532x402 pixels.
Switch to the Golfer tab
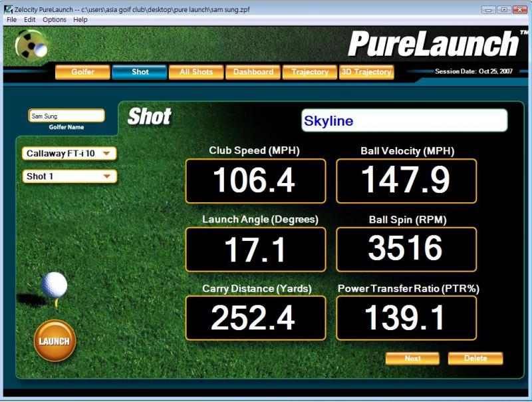[82, 72]
